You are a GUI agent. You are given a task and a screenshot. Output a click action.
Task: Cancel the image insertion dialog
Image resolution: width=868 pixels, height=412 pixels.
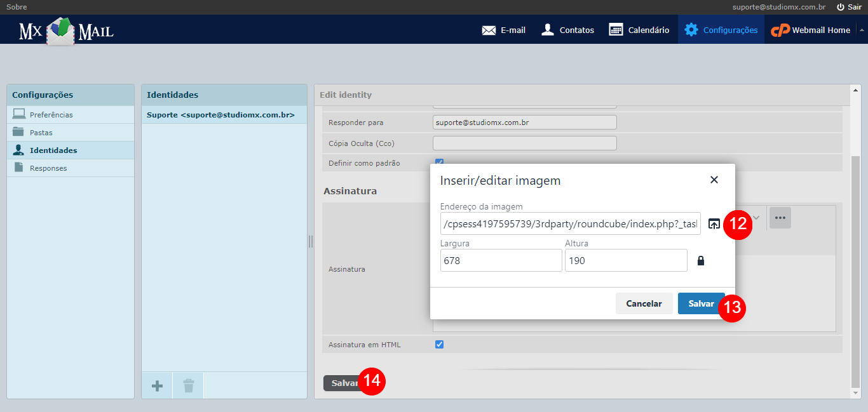click(644, 303)
